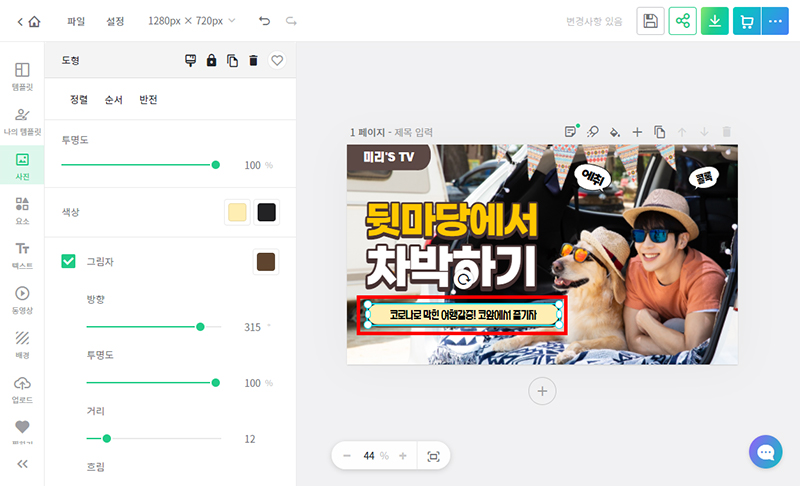The width and height of the screenshot is (800, 486).
Task: Move the page up with the arrow
Action: coord(682,132)
